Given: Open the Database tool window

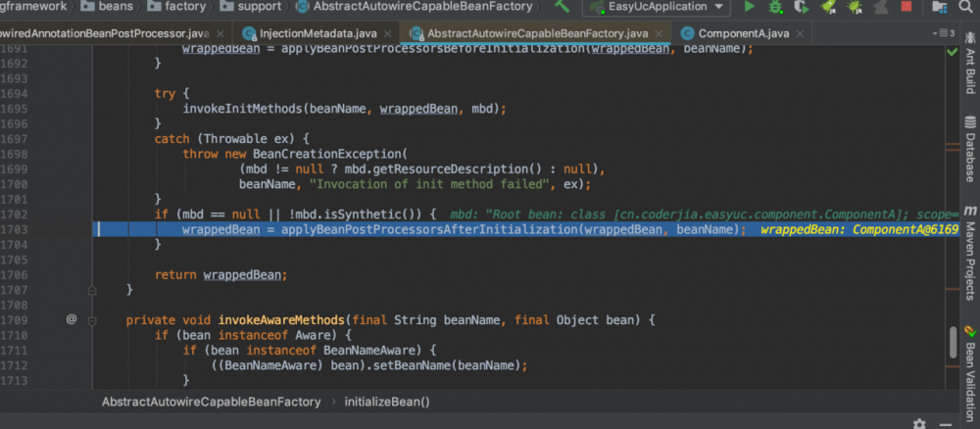Looking at the screenshot, I should (x=968, y=158).
